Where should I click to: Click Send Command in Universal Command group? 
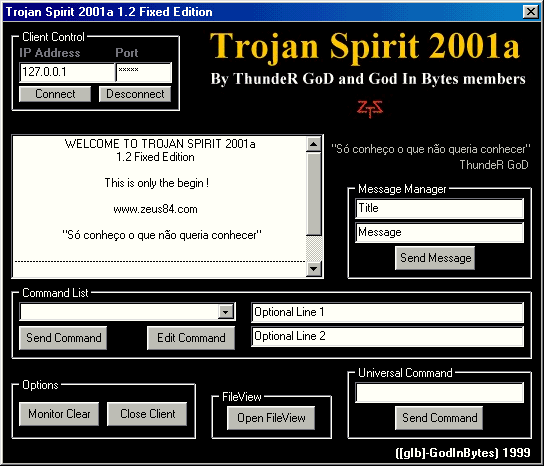[439, 418]
